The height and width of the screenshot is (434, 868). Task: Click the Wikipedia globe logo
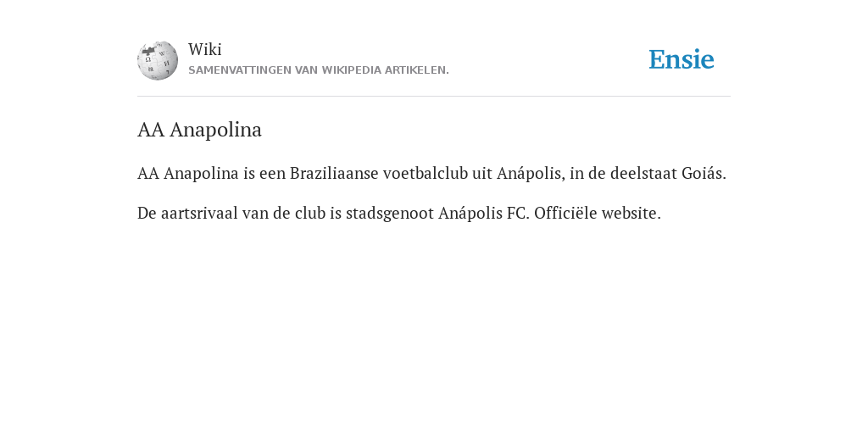coord(158,60)
